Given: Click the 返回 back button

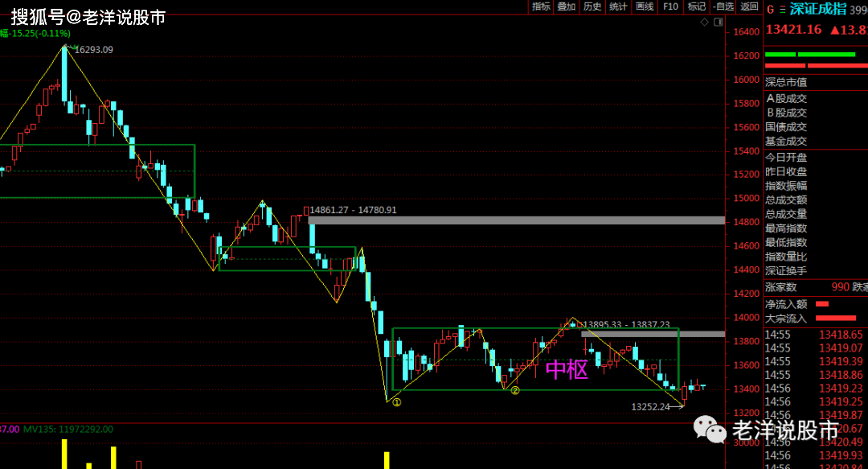Looking at the screenshot, I should coord(749,6).
